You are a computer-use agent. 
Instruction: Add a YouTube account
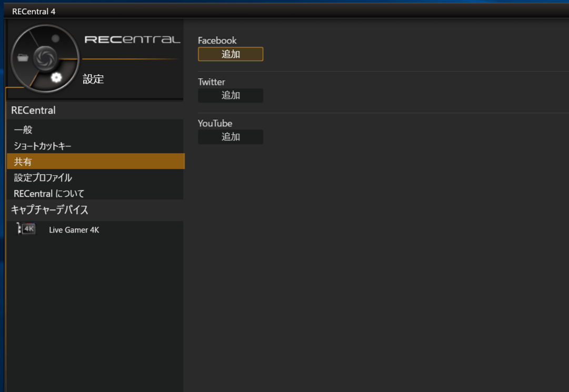click(231, 137)
